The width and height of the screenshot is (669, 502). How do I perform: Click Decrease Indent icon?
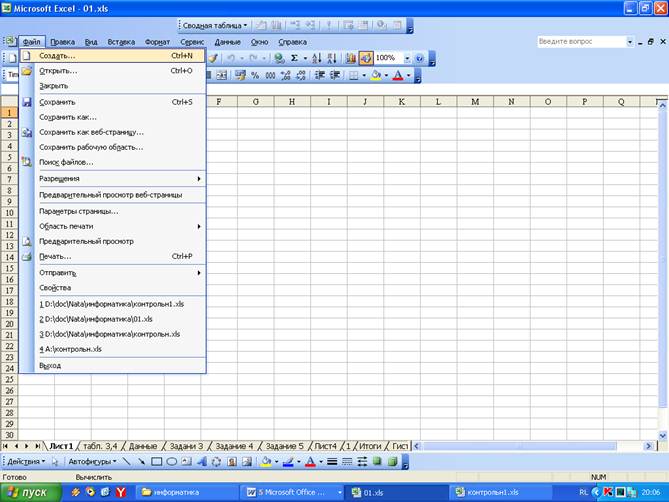click(320, 76)
